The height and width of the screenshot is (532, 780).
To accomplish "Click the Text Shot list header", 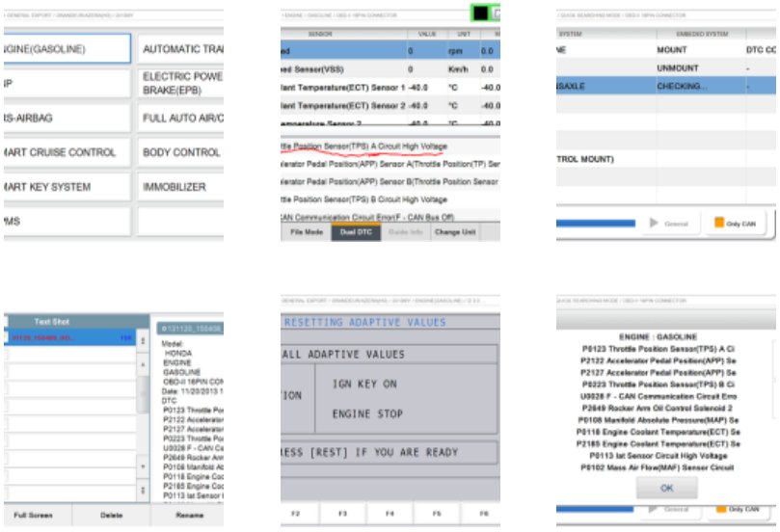I will tap(76, 321).
